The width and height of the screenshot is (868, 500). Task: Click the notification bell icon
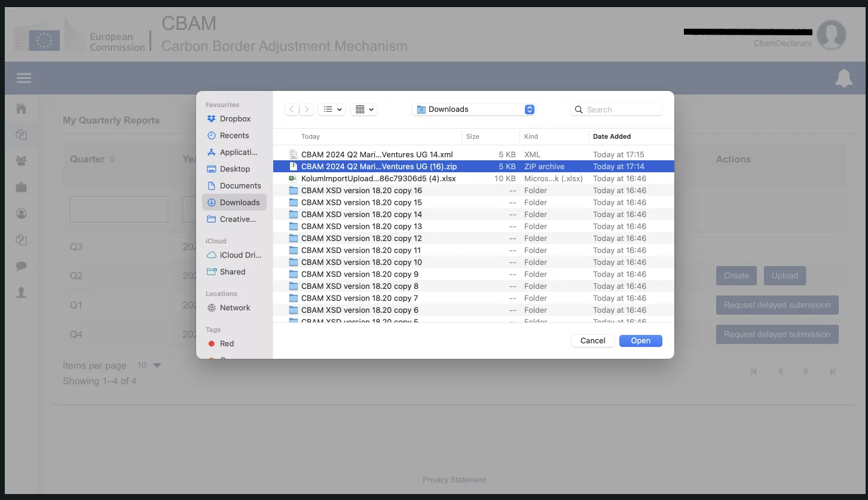coord(843,78)
